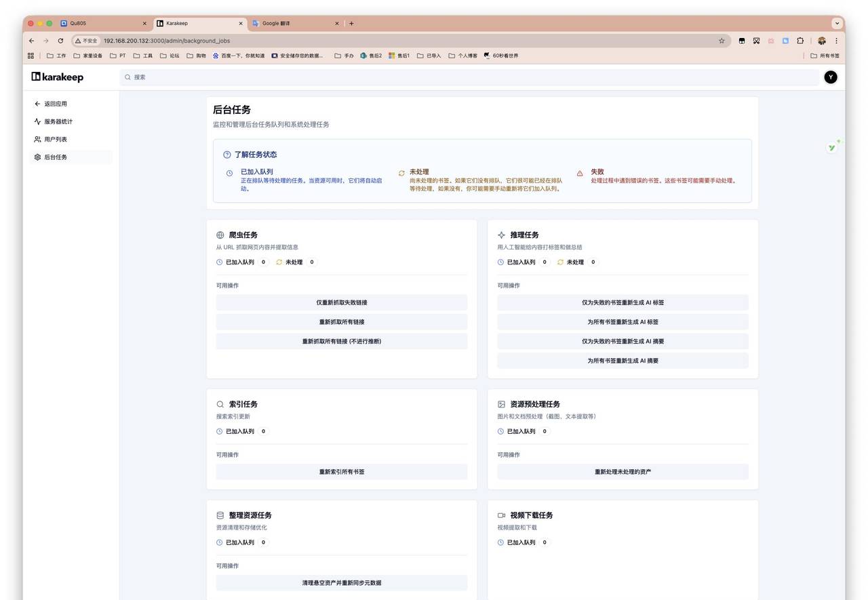Open 服务器统计 in the sidebar

[x=58, y=121]
